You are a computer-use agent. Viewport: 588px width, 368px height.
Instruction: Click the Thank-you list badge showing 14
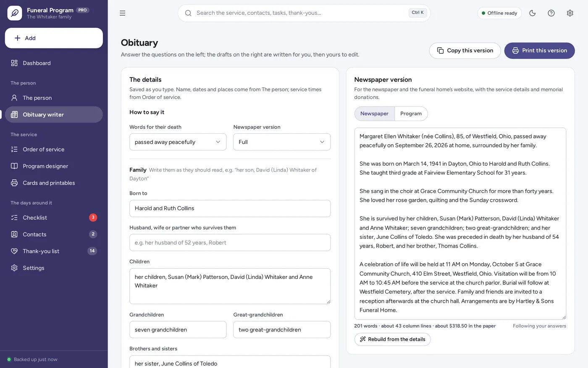(92, 251)
